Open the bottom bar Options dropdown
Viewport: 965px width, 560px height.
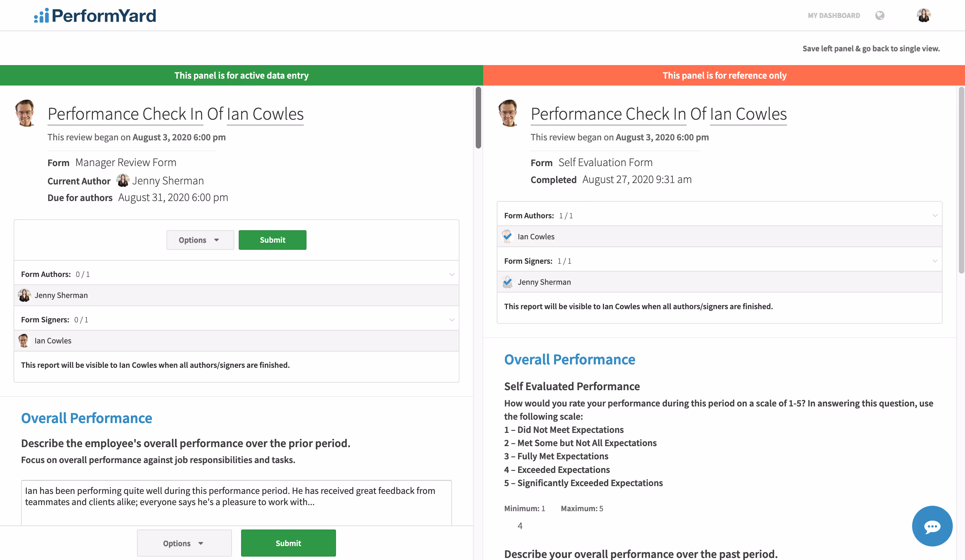184,543
